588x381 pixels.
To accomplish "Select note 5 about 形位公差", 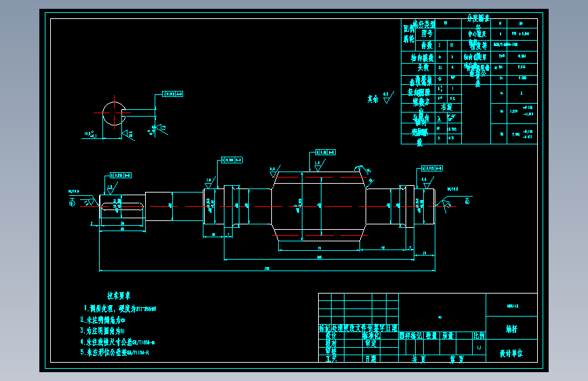I will 115,353.
